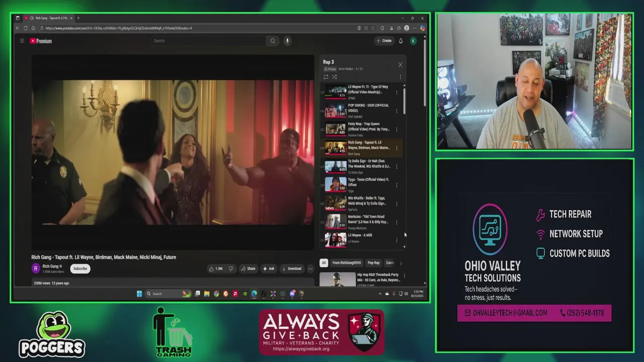Open File Explorer from taskbar

click(207, 294)
